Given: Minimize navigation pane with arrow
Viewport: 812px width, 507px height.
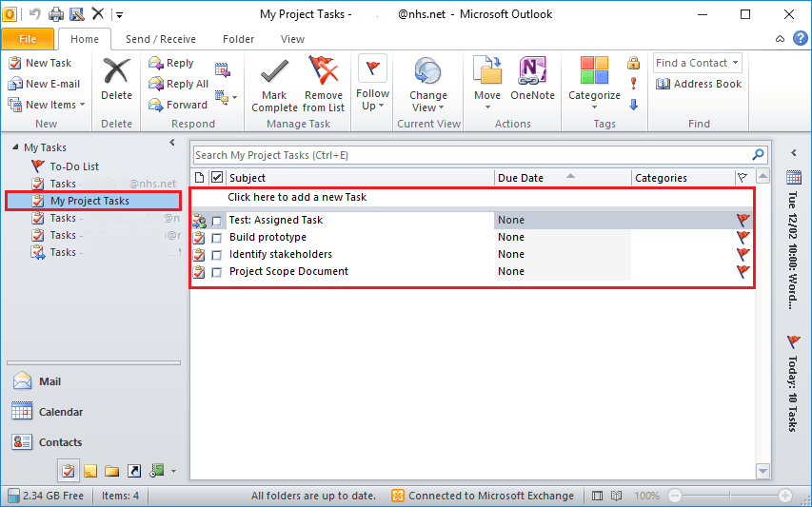Looking at the screenshot, I should [x=172, y=143].
